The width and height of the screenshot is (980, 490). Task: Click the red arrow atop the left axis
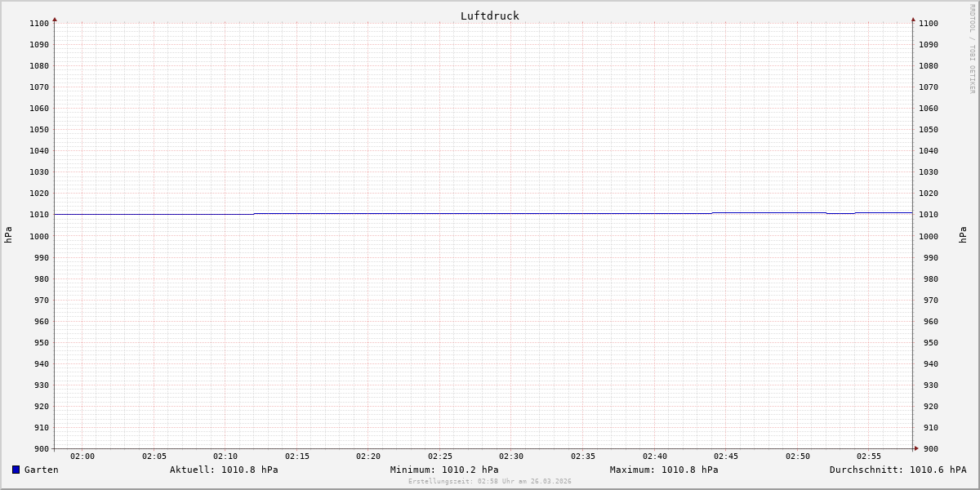(55, 19)
